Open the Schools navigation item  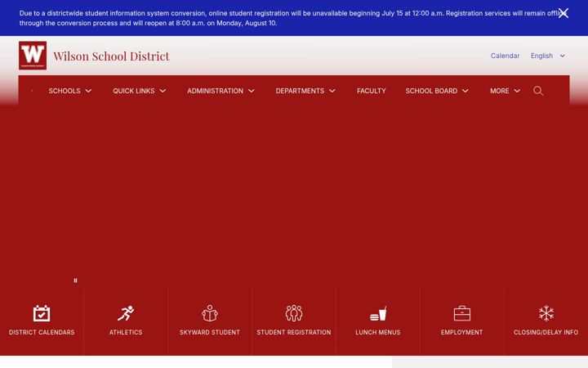pyautogui.click(x=65, y=91)
